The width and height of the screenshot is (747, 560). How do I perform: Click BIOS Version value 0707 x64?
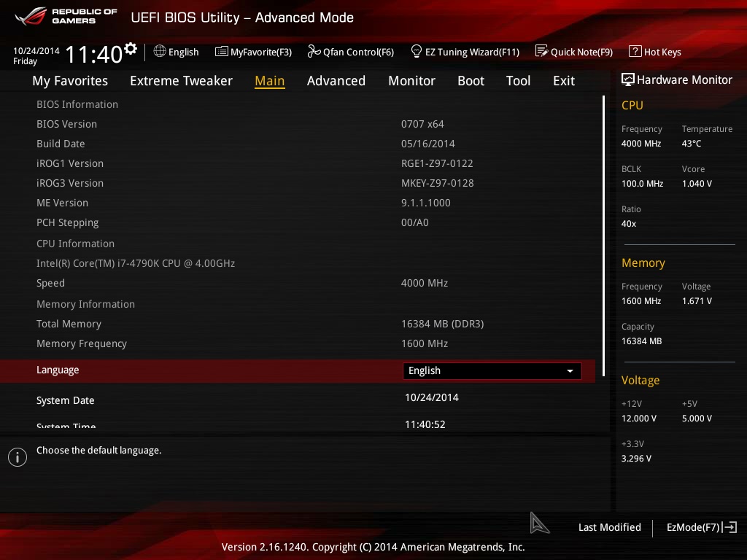pyautogui.click(x=422, y=124)
